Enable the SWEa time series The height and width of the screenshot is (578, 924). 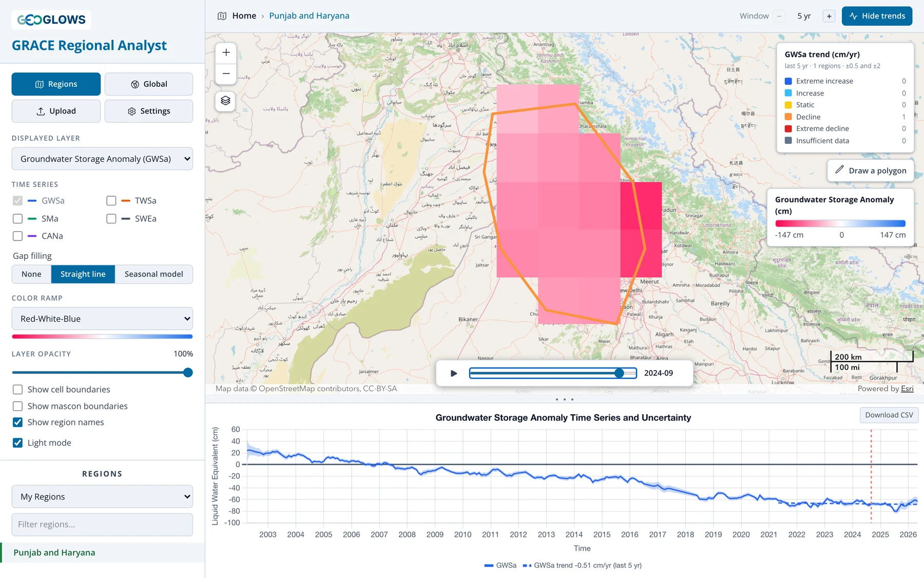click(x=111, y=219)
